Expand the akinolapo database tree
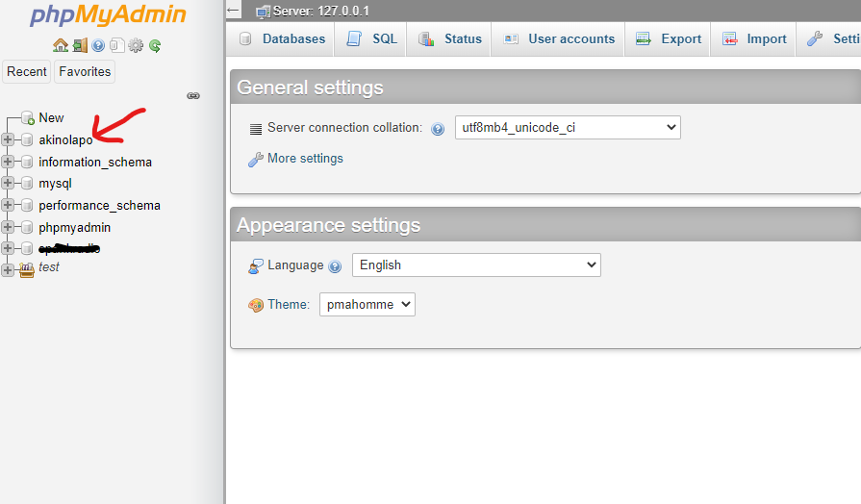This screenshot has width=861, height=504. pos(7,139)
